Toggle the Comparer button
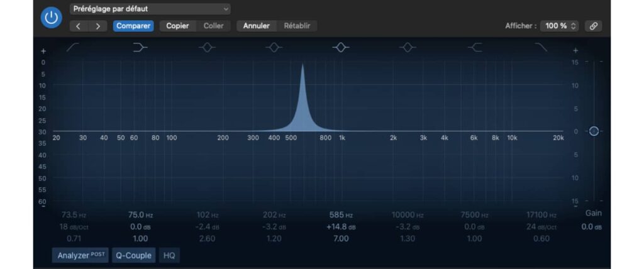 (x=133, y=26)
